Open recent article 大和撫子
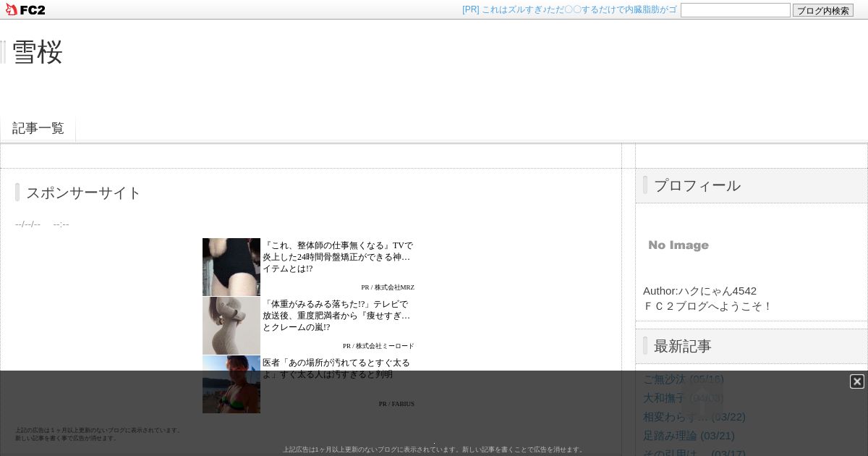Viewport: 868px width, 456px height. [684, 398]
